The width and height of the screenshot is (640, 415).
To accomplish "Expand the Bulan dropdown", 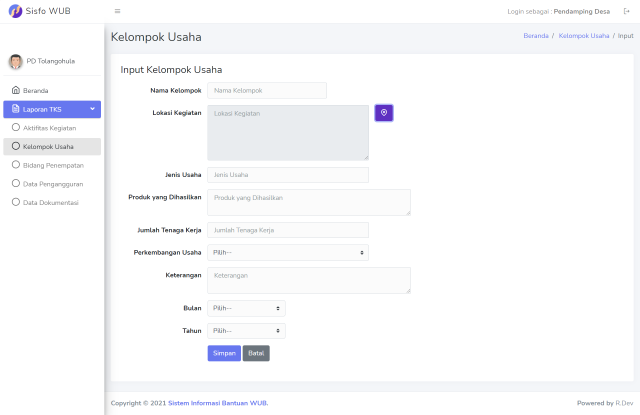I will pyautogui.click(x=246, y=309).
